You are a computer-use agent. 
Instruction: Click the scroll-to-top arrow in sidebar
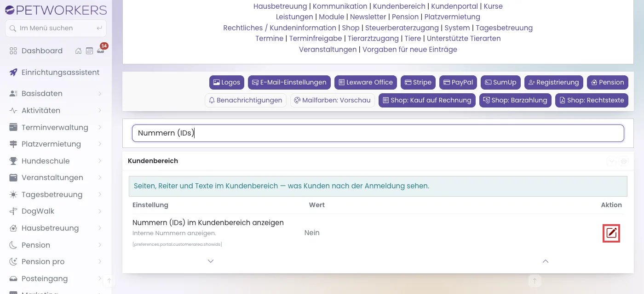point(109,280)
